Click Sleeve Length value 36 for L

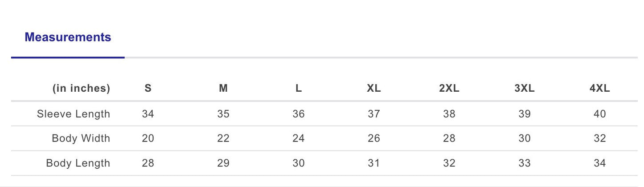pyautogui.click(x=299, y=114)
